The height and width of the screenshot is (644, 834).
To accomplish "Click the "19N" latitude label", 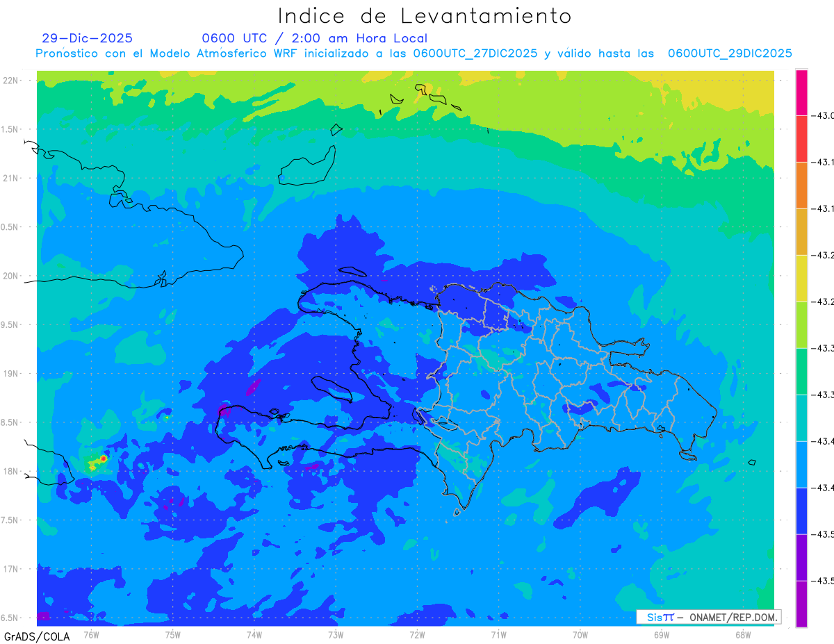I will tap(11, 373).
